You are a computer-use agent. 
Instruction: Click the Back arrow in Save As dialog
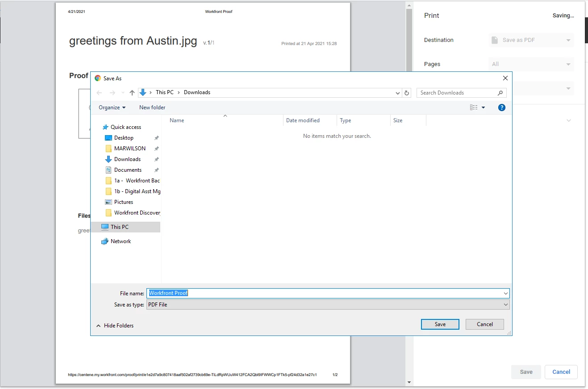99,93
